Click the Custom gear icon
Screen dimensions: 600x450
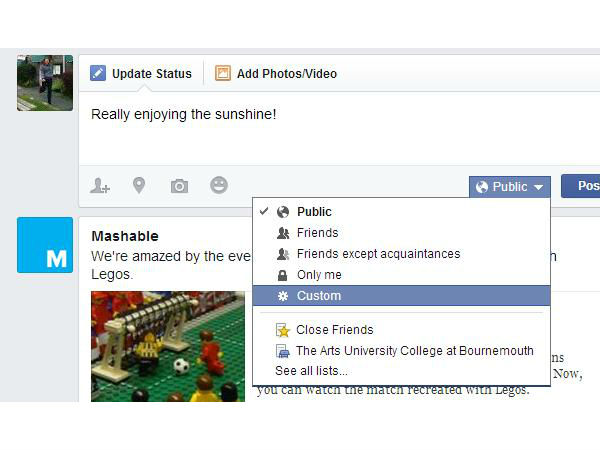click(283, 296)
